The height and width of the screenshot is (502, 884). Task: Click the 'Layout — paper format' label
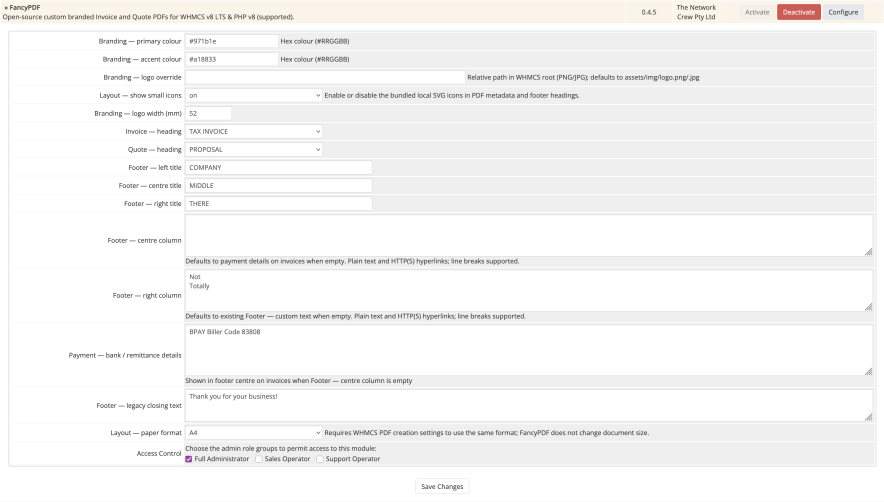146,433
